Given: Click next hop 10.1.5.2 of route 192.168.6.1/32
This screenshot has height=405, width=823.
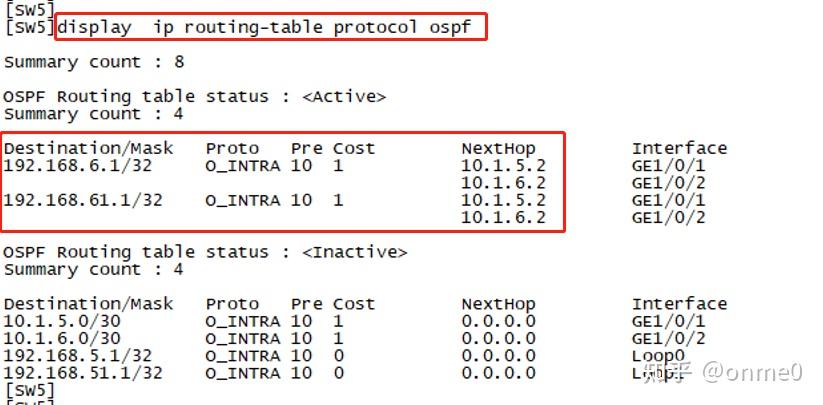Looking at the screenshot, I should 503,166.
